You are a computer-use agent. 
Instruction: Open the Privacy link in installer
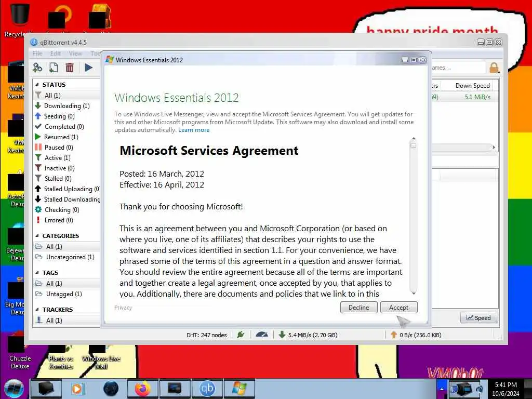(x=123, y=308)
